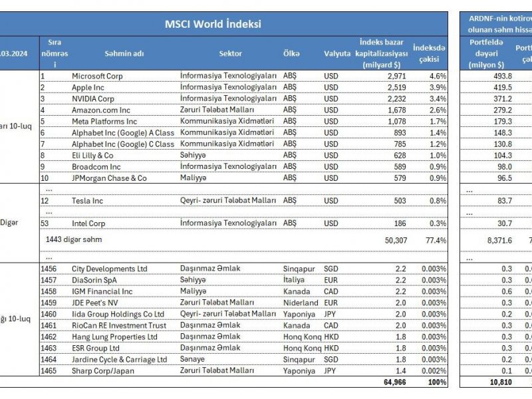This screenshot has width=532, height=399.
Task: Click the market cap value '2,519'
Action: (x=396, y=88)
